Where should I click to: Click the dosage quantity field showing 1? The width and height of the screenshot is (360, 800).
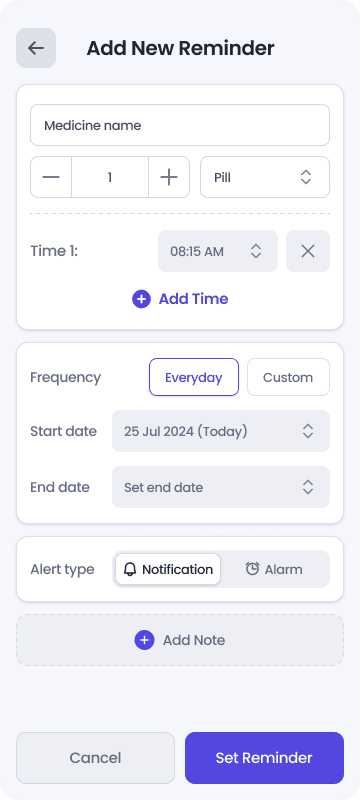point(110,177)
